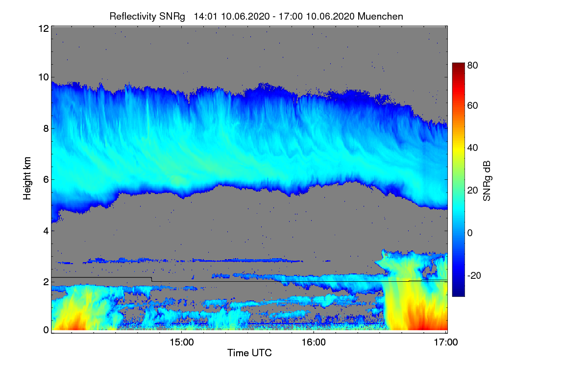Image resolution: width=588 pixels, height=392 pixels.
Task: Click the 17:00 time tick label
Action: pyautogui.click(x=446, y=342)
